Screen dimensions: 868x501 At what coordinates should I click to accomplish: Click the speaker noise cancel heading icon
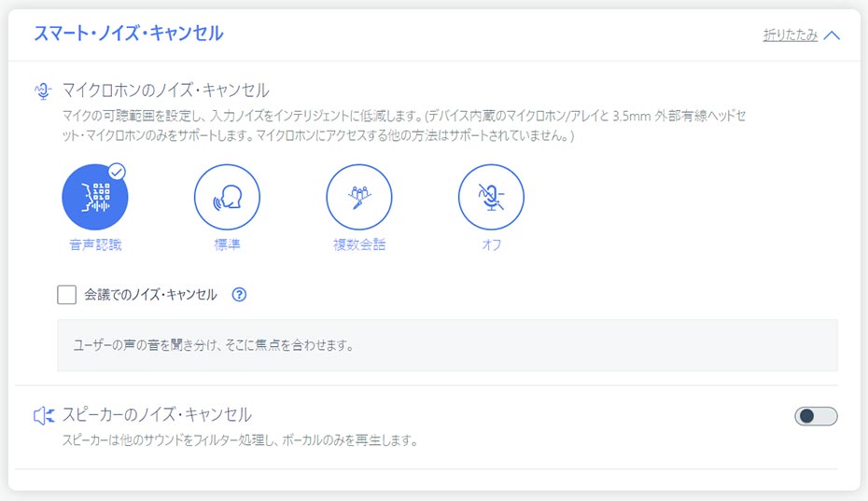(x=44, y=415)
